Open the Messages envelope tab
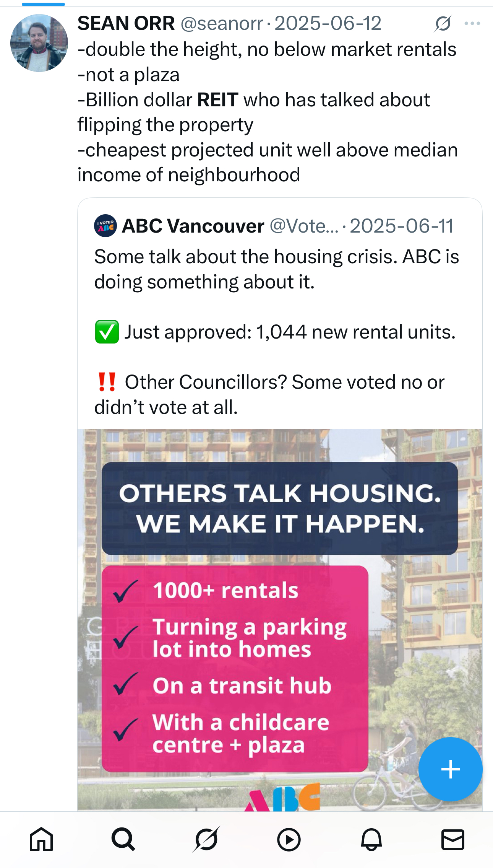493x868 pixels. [x=453, y=839]
